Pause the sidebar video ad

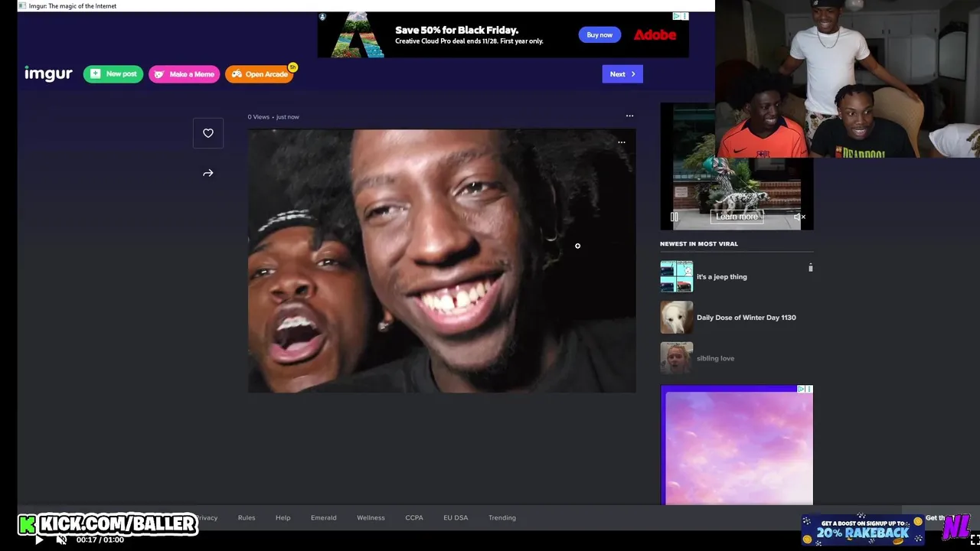coord(675,217)
